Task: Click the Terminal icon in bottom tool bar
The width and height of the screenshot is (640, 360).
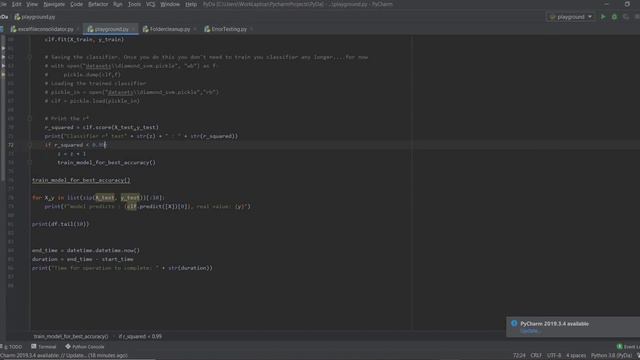Action: click(x=34, y=347)
